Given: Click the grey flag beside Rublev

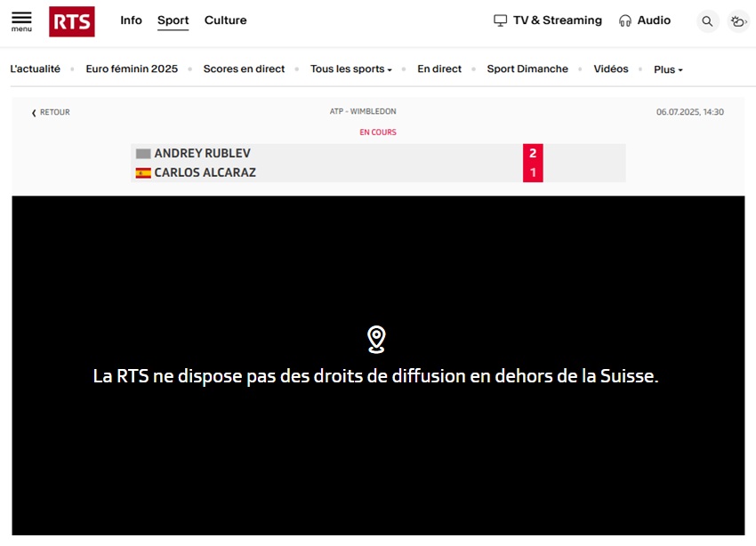Looking at the screenshot, I should (143, 154).
